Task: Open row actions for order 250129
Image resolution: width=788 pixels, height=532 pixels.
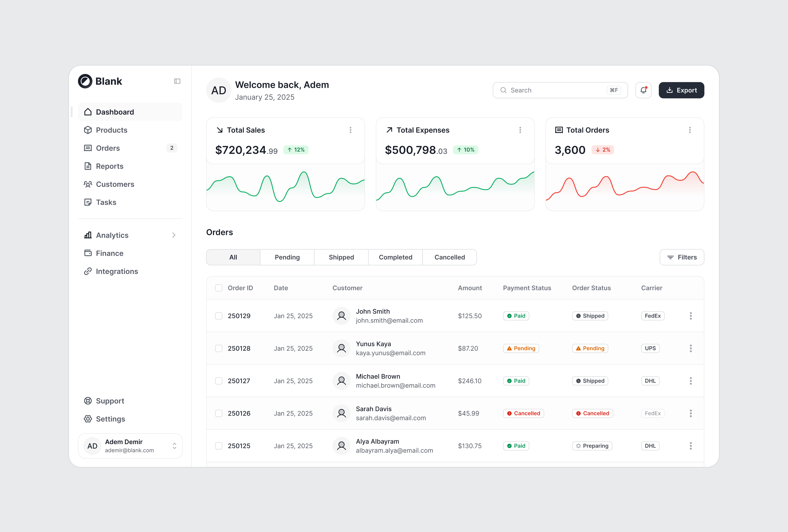Action: click(691, 316)
